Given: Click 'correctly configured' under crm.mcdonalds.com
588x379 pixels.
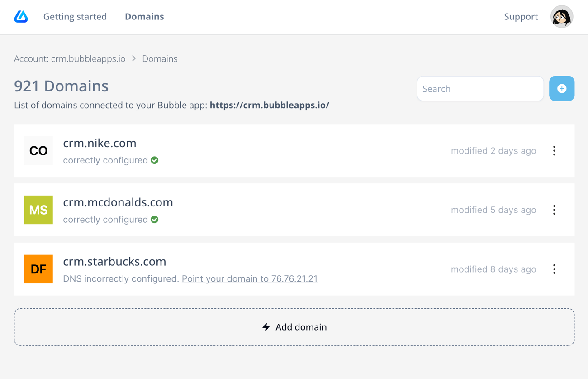Looking at the screenshot, I should [x=105, y=220].
